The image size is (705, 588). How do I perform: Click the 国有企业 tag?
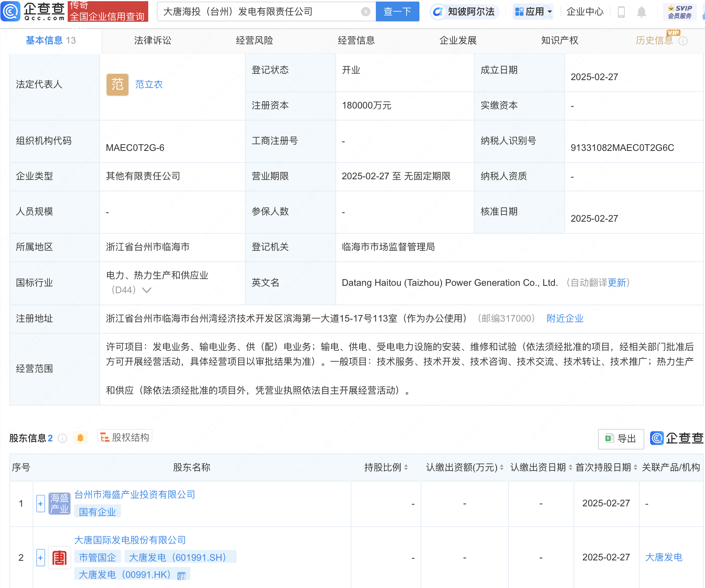(97, 512)
